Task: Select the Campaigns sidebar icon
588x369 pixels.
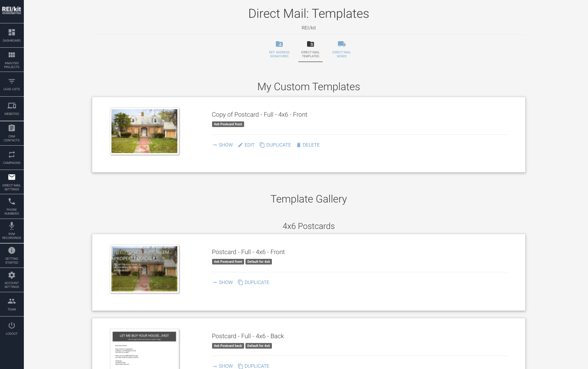Action: (12, 157)
